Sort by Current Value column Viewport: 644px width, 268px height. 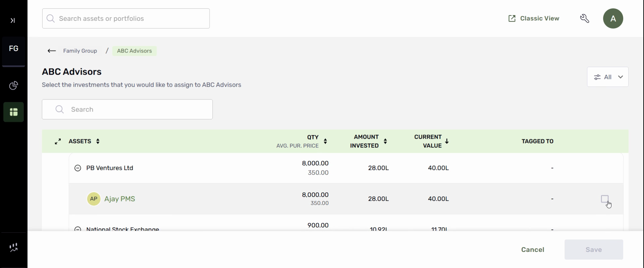click(447, 141)
